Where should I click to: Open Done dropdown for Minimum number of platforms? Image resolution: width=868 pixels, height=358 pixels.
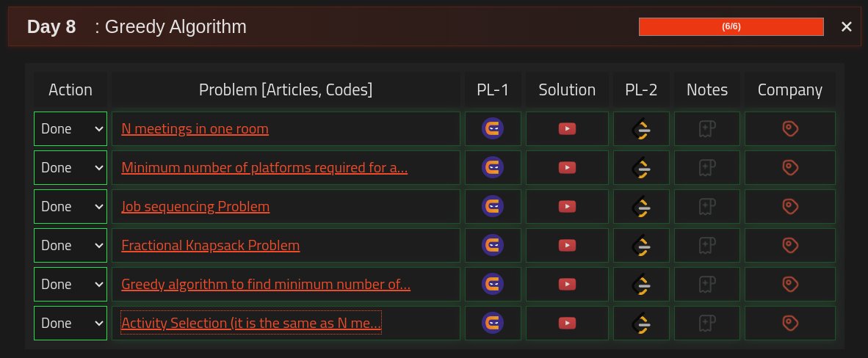(x=70, y=167)
